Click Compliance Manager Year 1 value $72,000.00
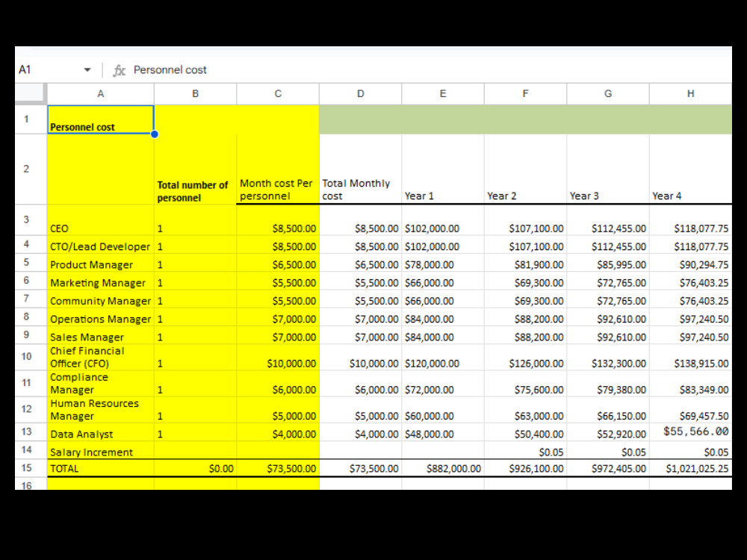This screenshot has width=747, height=560. 443,383
